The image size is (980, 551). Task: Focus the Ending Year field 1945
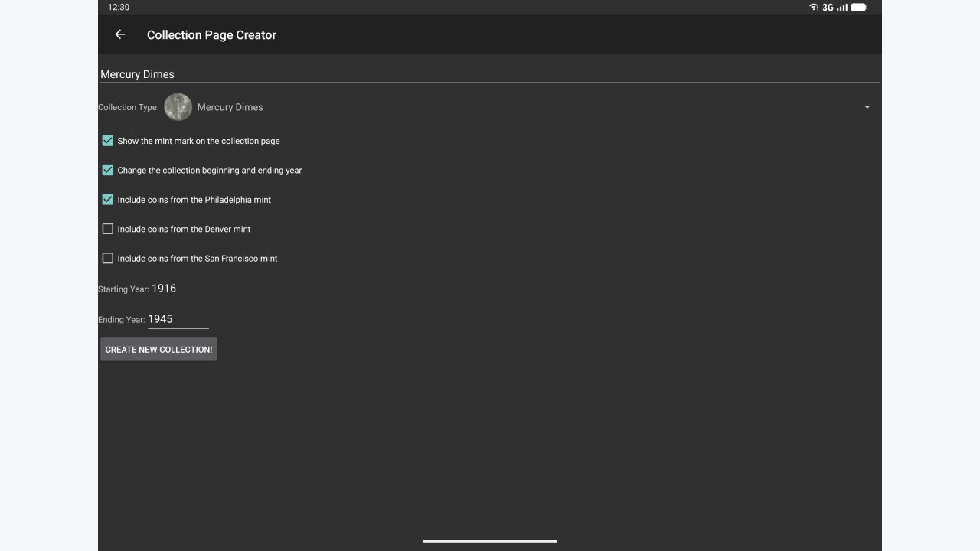click(178, 319)
